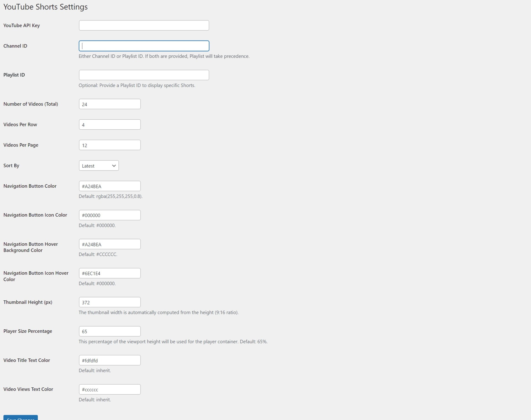This screenshot has height=420, width=531.
Task: Click the 'Default: rgba(255,255,255,0.8)' hint
Action: tap(111, 196)
